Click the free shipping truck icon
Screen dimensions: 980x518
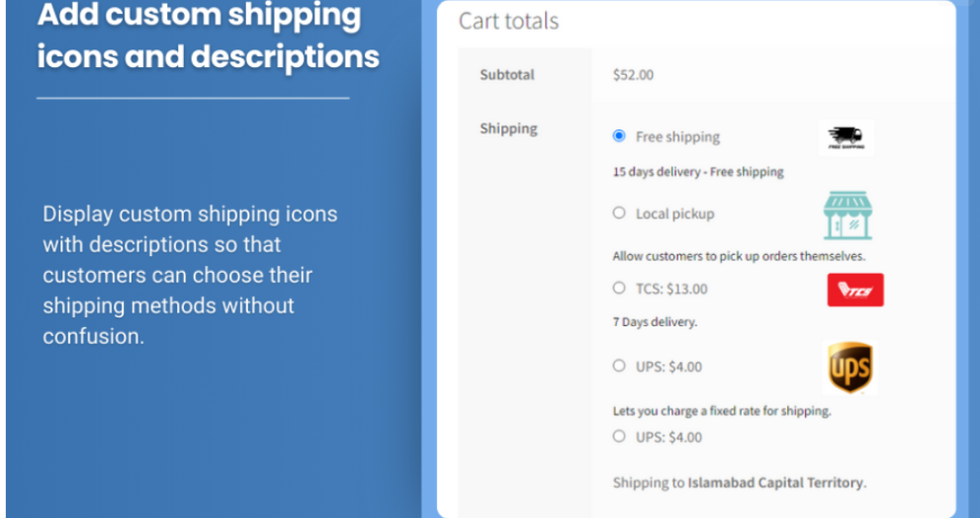[846, 137]
